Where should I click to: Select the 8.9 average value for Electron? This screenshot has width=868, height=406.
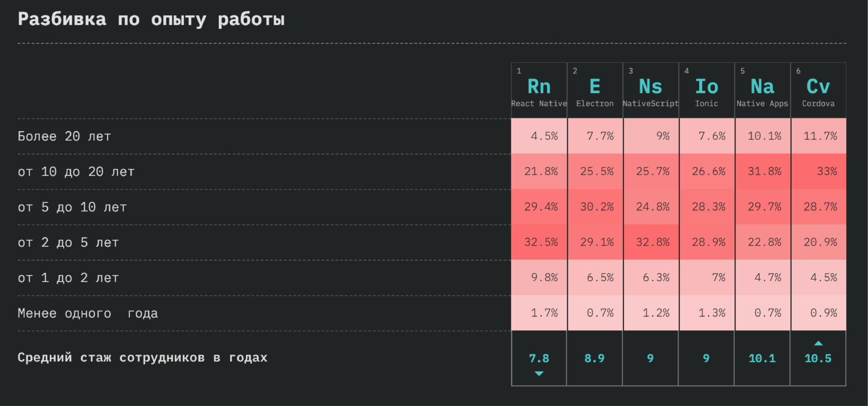click(594, 359)
